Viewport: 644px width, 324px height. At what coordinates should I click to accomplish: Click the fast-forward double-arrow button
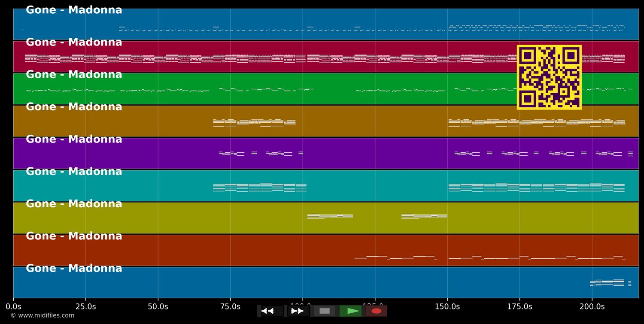click(x=298, y=311)
